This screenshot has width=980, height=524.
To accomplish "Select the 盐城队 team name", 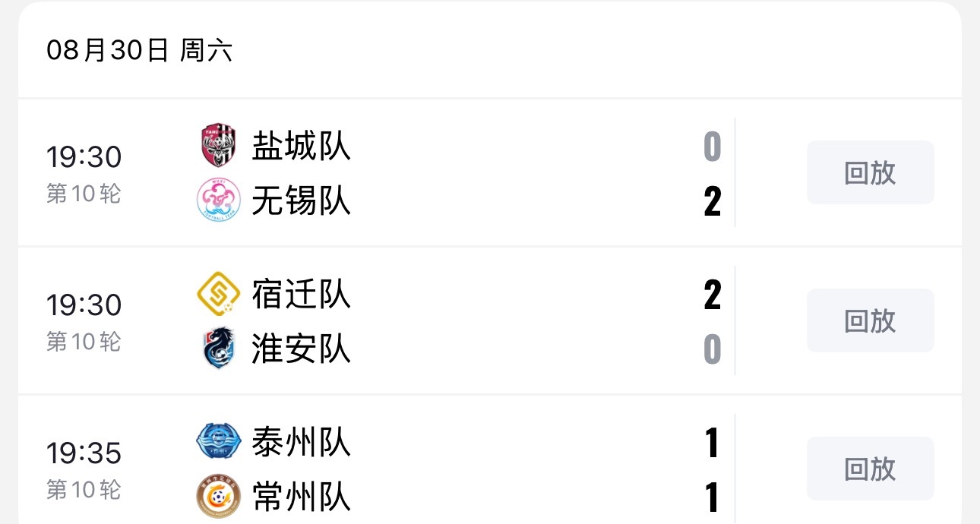I will (302, 145).
